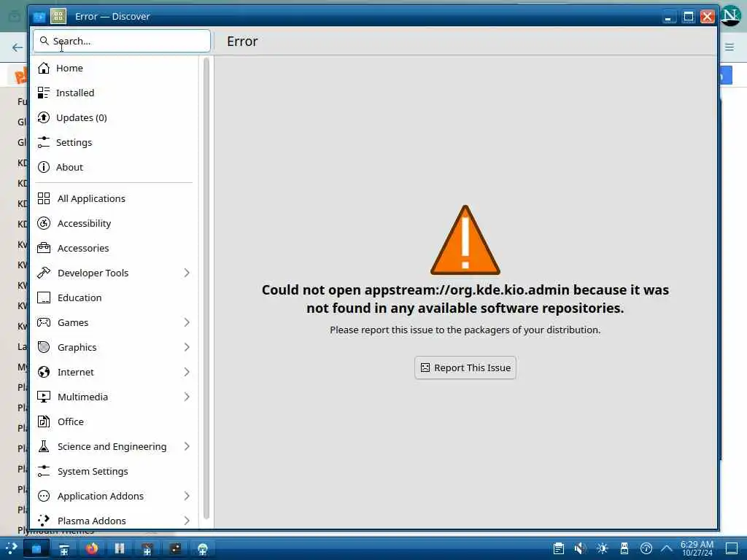The image size is (747, 560).
Task: Expand the Games category chevron
Action: (187, 322)
